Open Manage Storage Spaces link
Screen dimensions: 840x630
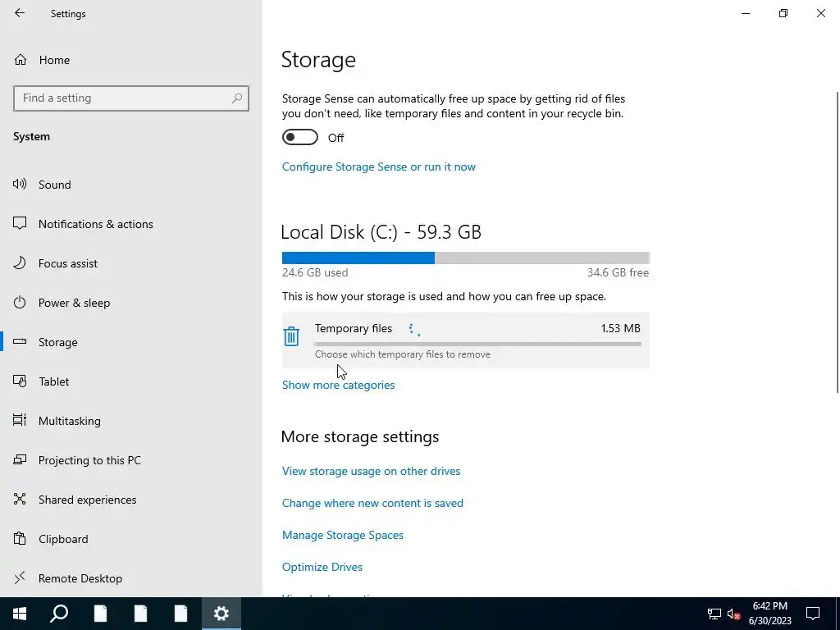click(343, 535)
